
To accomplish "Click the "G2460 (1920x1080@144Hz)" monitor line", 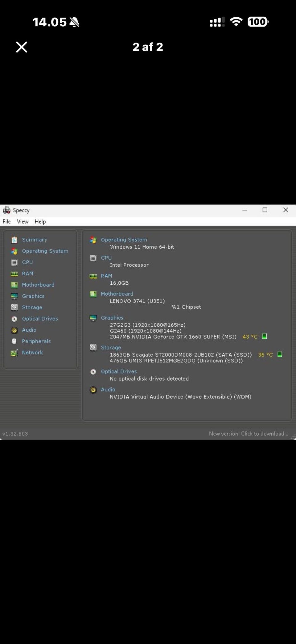I will [x=146, y=331].
